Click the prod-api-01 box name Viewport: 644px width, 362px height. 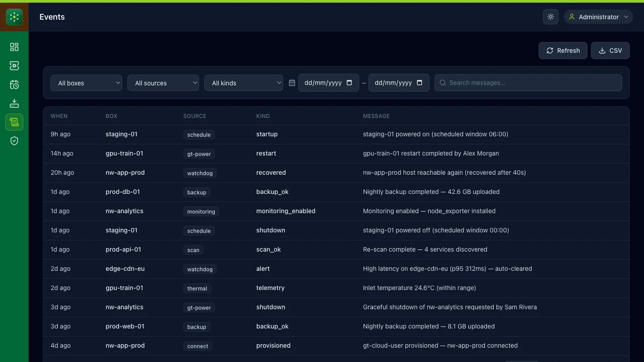123,249
